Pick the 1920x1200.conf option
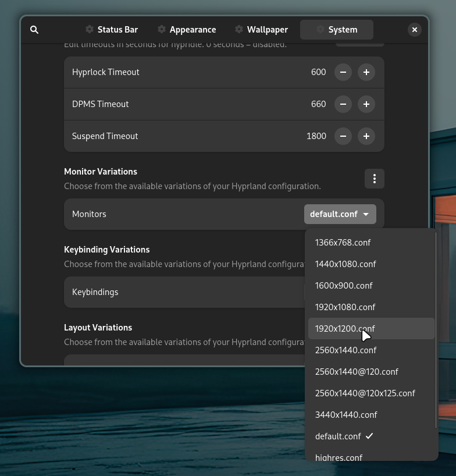This screenshot has width=456, height=476. (x=345, y=329)
